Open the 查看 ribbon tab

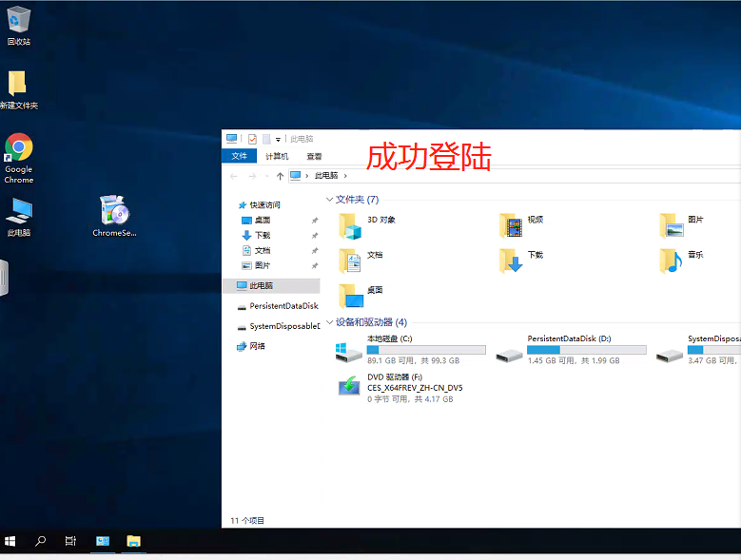click(314, 156)
